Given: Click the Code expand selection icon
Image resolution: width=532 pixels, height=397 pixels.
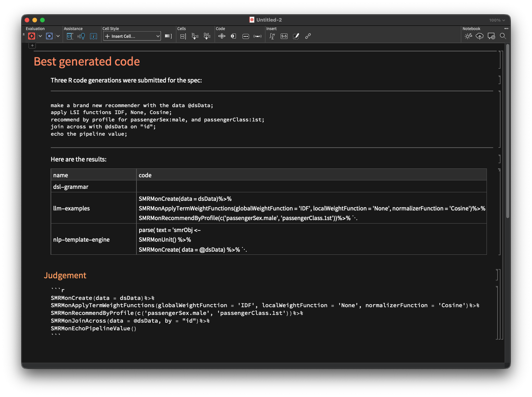Looking at the screenshot, I should point(222,36).
